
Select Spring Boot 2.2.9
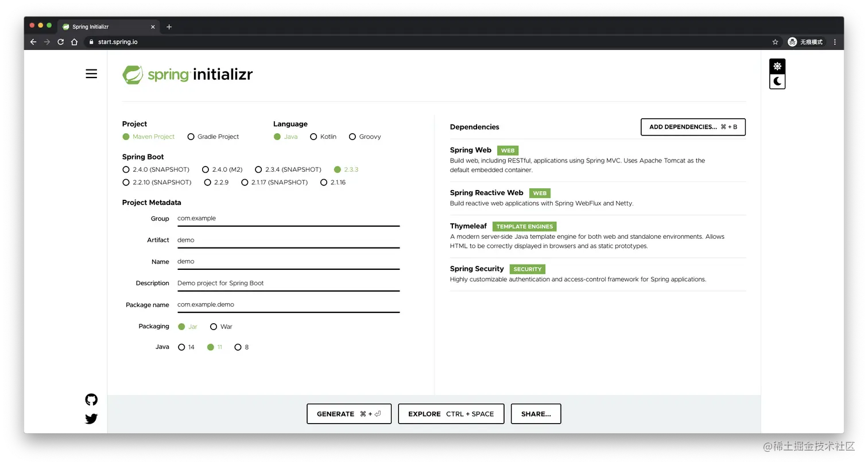click(216, 183)
